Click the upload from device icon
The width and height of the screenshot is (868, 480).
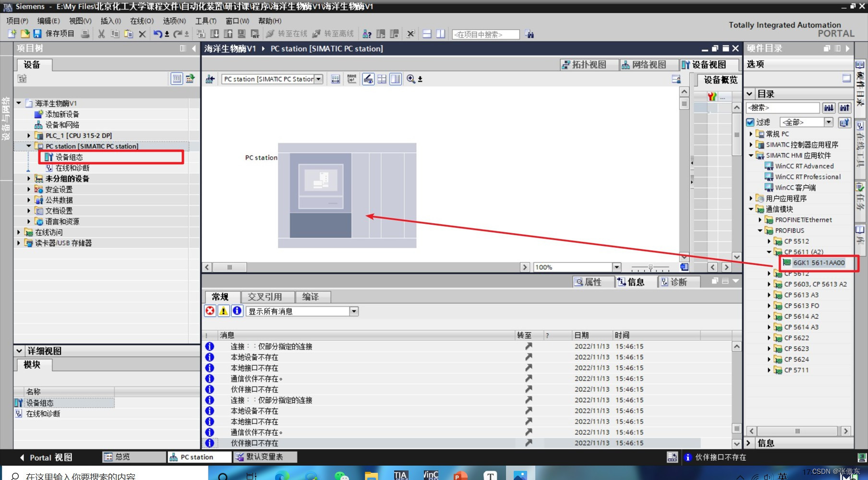(228, 34)
